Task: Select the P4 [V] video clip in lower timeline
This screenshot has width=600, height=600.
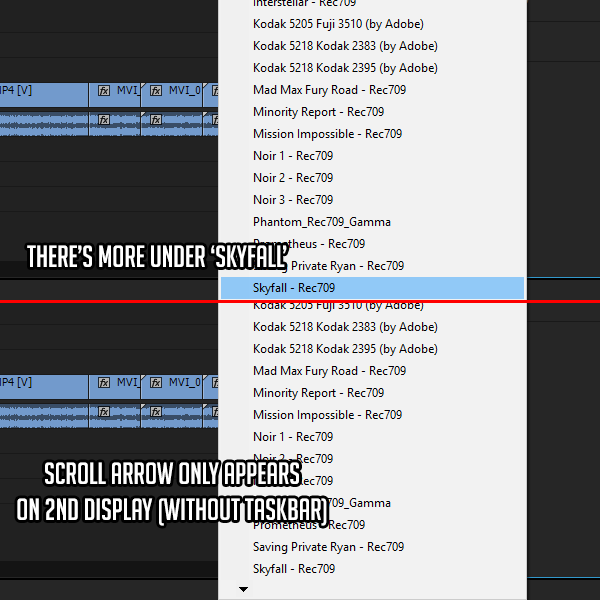Action: click(x=44, y=387)
